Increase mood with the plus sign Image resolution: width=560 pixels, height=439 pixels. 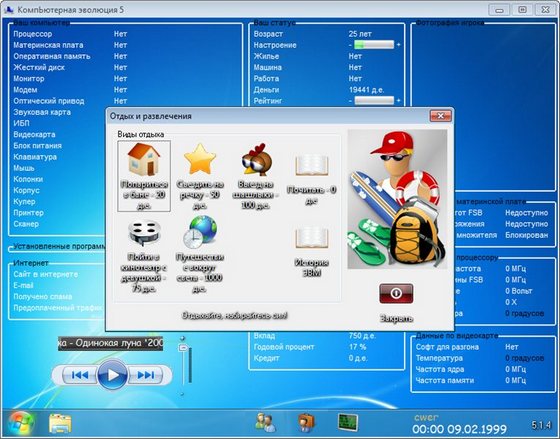click(x=399, y=45)
